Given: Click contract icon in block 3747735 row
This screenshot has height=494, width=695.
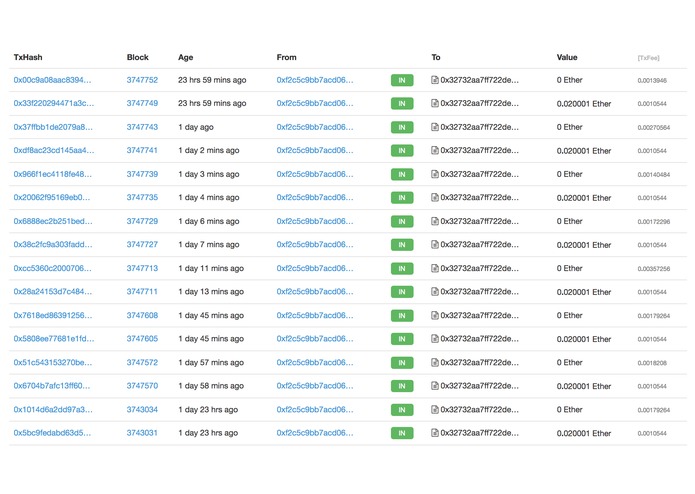Looking at the screenshot, I should coord(435,198).
